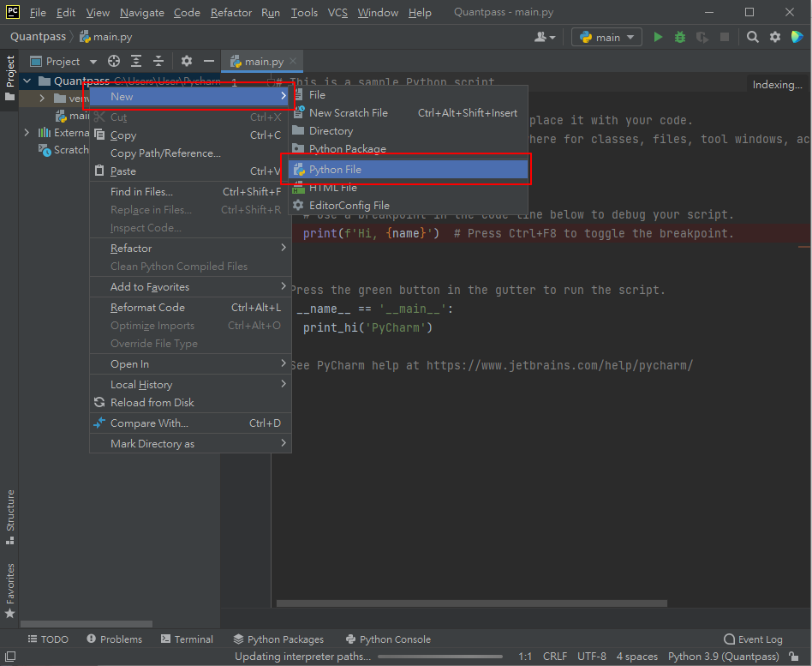The width and height of the screenshot is (812, 666).
Task: Choose File in the New submenu
Action: [x=408, y=95]
